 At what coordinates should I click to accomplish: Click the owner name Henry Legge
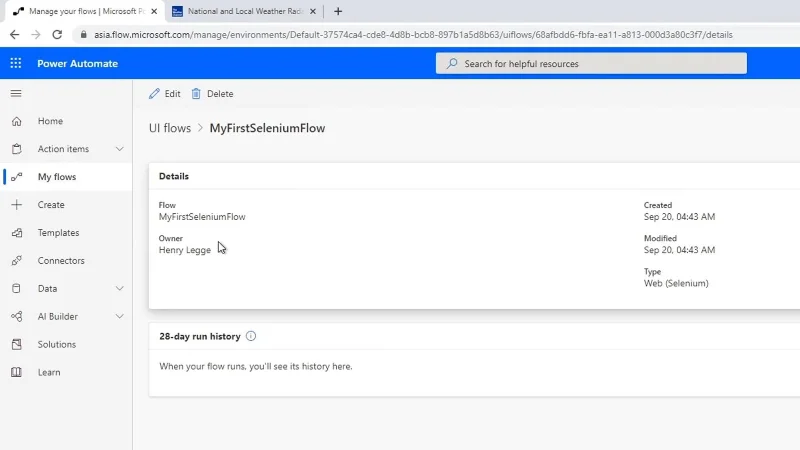(x=185, y=250)
